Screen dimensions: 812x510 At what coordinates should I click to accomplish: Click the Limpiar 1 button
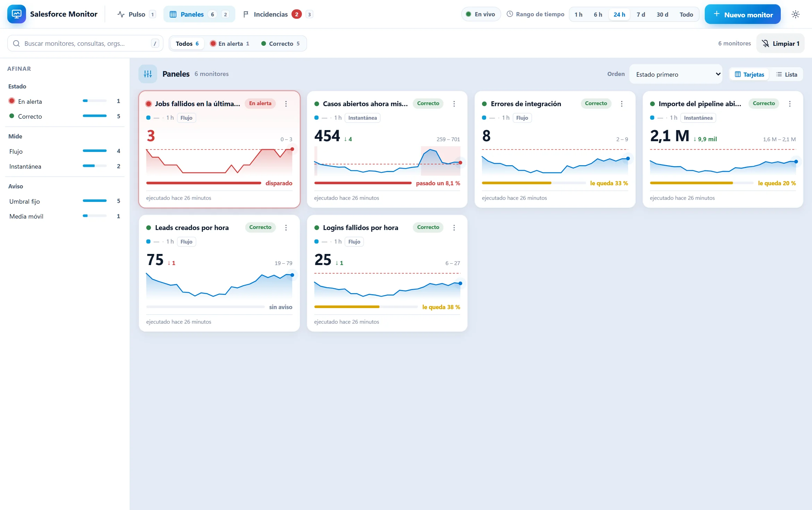coord(780,43)
